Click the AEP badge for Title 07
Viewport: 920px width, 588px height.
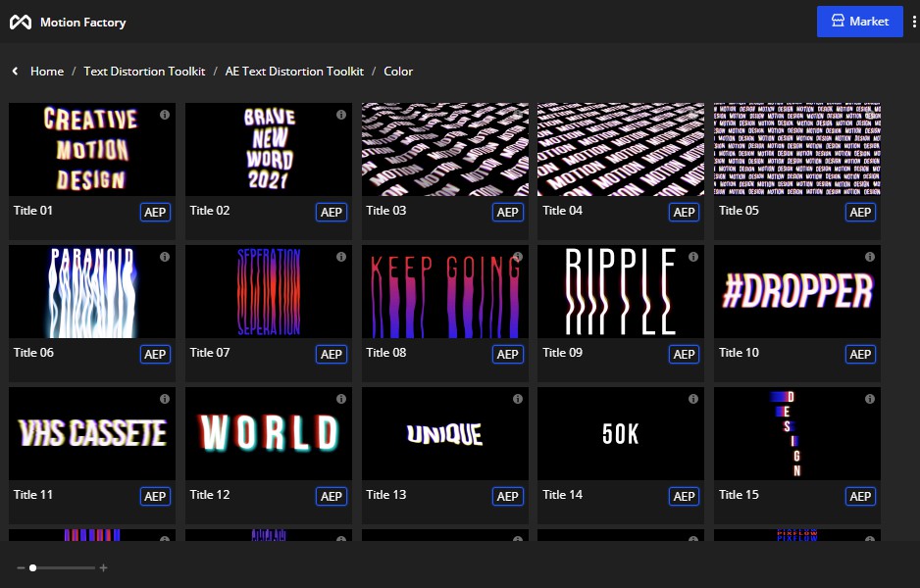tap(332, 354)
